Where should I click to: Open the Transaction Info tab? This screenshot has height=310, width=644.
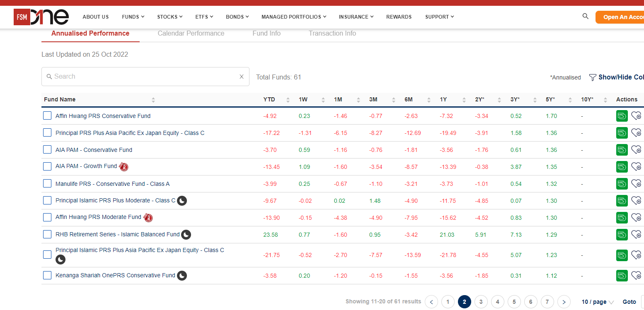pyautogui.click(x=332, y=34)
